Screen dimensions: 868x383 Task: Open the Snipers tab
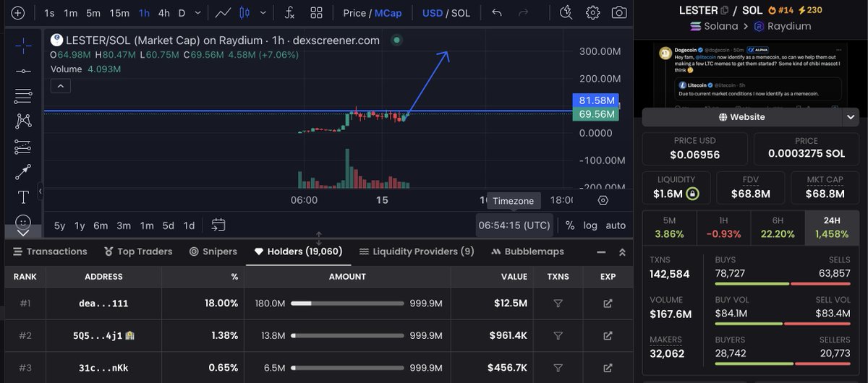tap(213, 251)
